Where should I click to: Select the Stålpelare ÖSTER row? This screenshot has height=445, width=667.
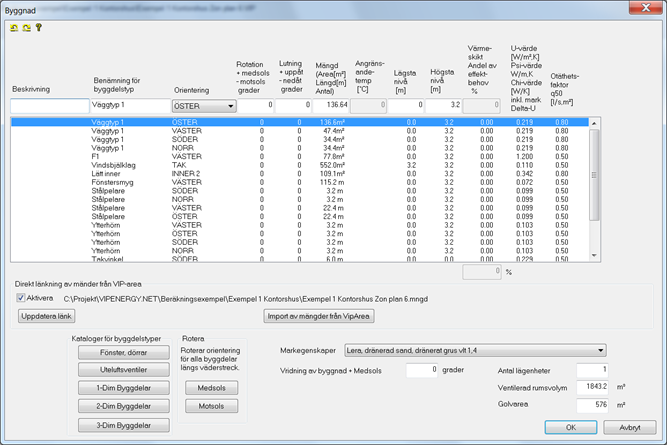(x=300, y=217)
